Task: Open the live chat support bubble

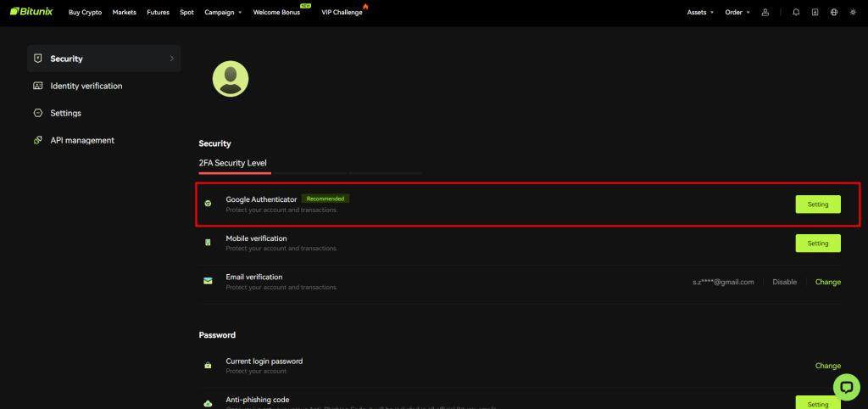Action: [846, 386]
